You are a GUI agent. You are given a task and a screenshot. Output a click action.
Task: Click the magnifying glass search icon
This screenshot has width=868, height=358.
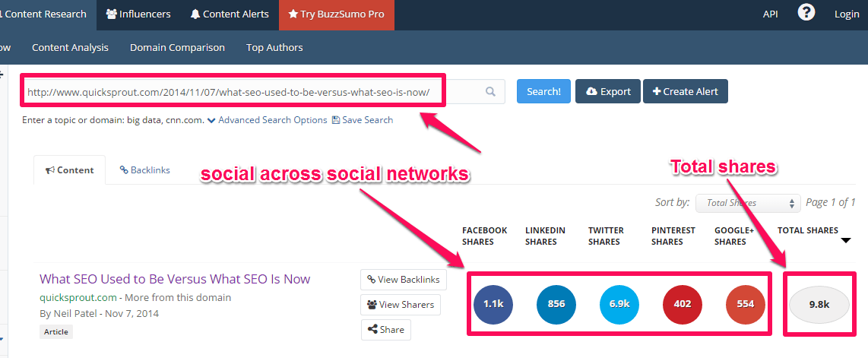[x=490, y=92]
